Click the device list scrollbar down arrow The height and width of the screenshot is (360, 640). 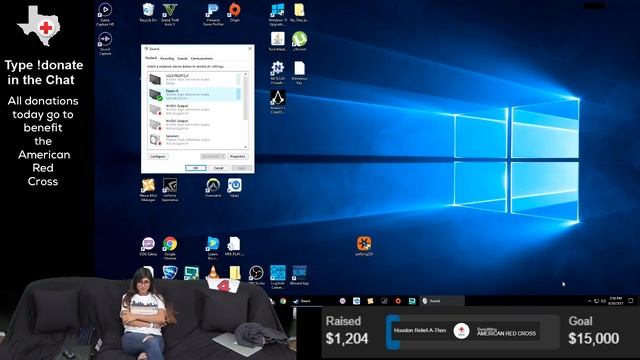click(245, 147)
